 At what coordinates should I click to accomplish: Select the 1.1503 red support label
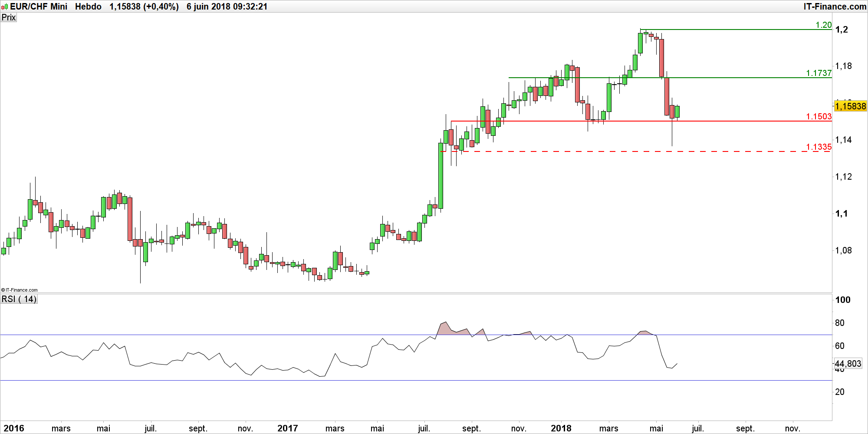point(819,116)
